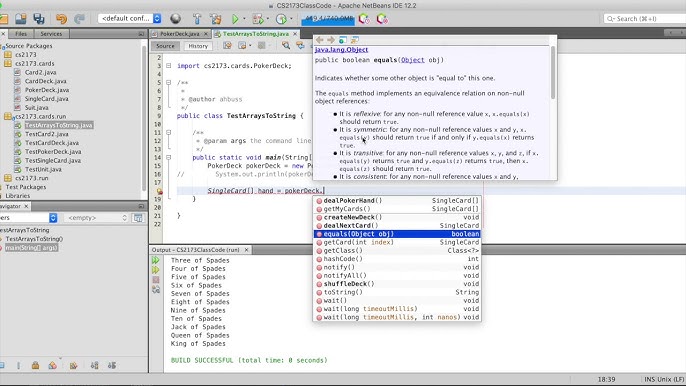The width and height of the screenshot is (686, 386).
Task: Click the Clean and Build hammer icon
Action: click(x=216, y=19)
